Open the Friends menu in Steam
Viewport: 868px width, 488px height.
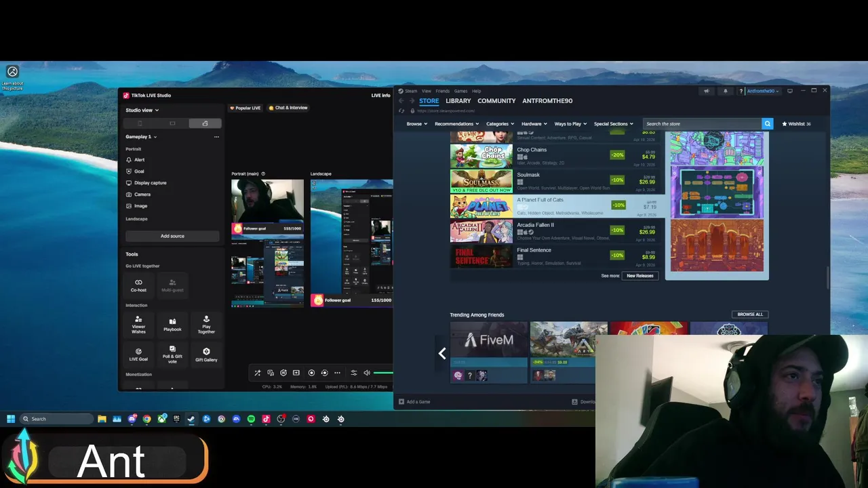(x=442, y=91)
